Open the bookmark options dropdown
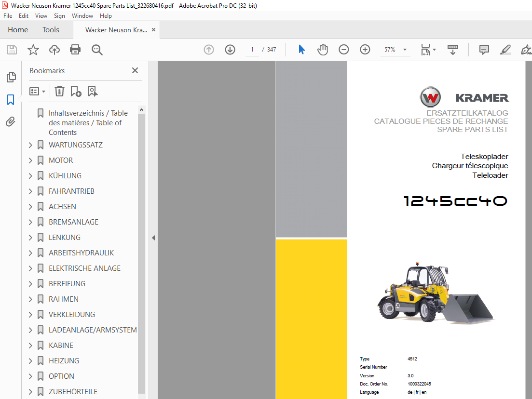532x399 pixels. [37, 91]
